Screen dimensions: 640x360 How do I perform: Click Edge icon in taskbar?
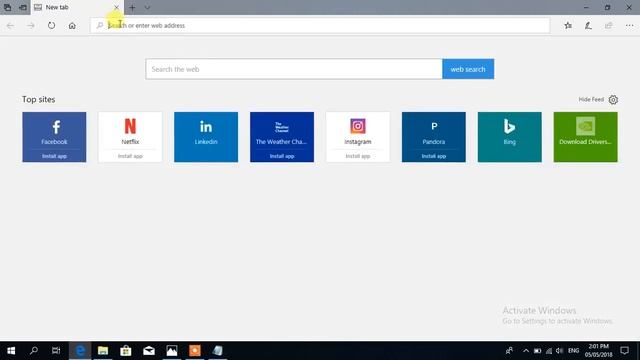coord(80,351)
